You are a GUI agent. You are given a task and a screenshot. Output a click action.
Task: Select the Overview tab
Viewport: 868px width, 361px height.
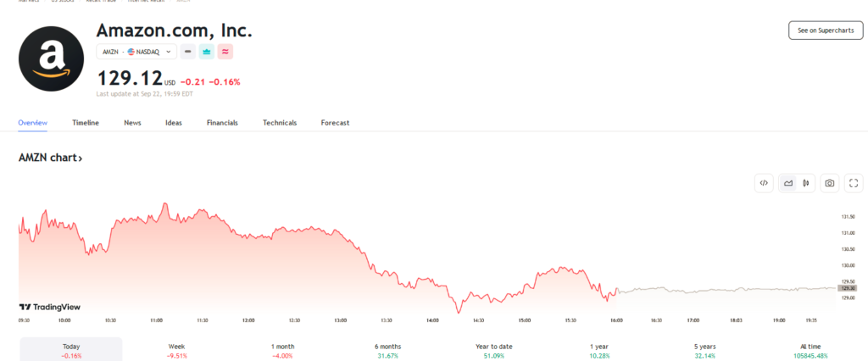coord(33,123)
